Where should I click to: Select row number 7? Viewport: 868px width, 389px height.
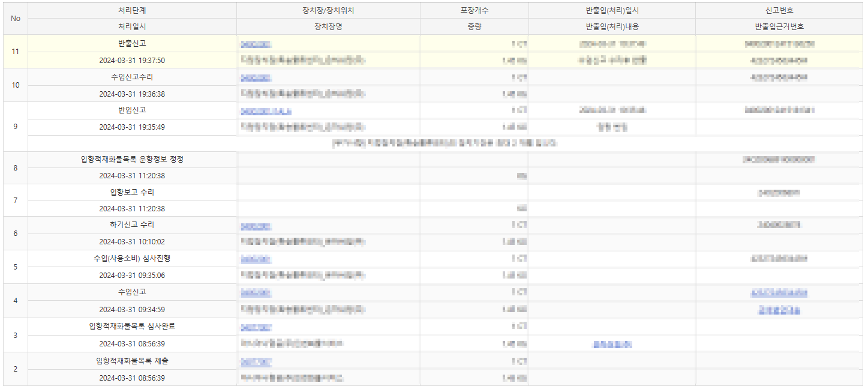point(16,201)
